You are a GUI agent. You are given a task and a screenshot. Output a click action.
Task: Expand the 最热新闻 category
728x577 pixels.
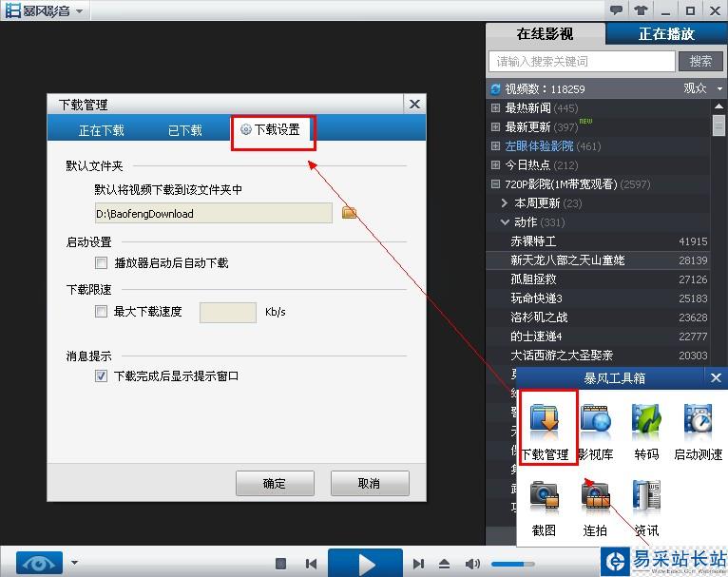495,107
